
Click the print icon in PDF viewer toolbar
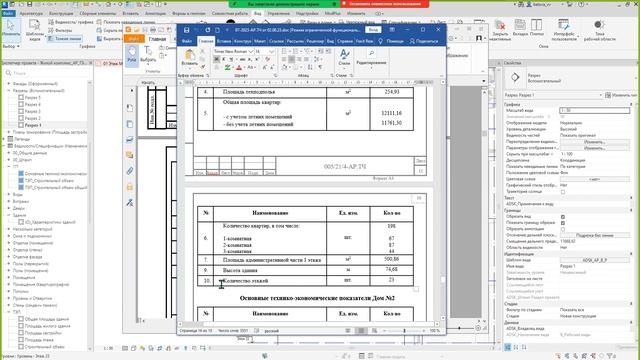click(153, 30)
